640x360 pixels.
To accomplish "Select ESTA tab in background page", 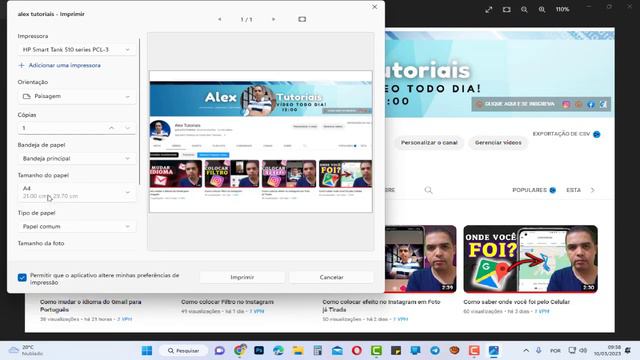I will (573, 190).
